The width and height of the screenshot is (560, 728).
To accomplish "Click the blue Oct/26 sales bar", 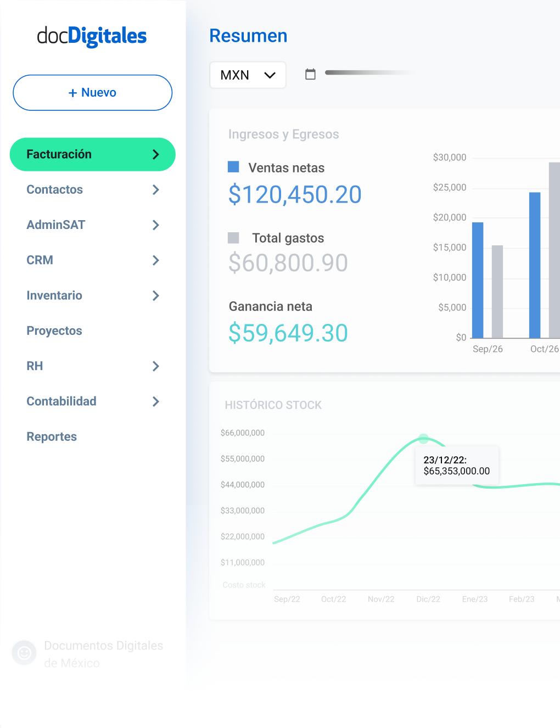I will [535, 265].
